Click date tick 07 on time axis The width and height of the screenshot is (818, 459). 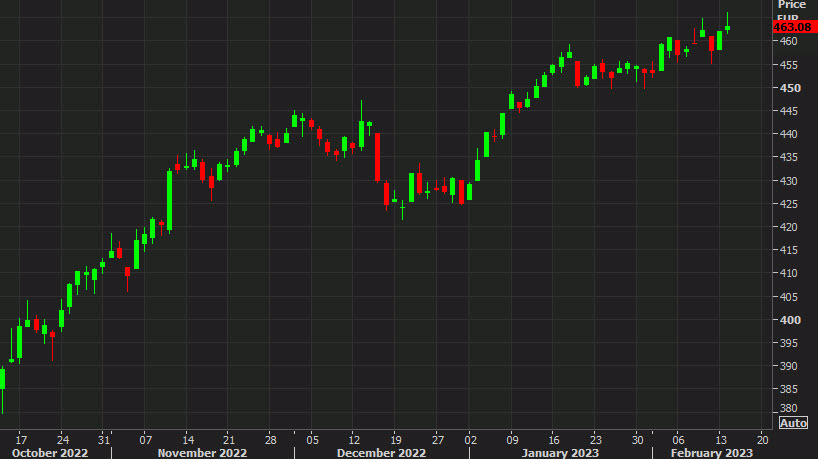coord(146,440)
